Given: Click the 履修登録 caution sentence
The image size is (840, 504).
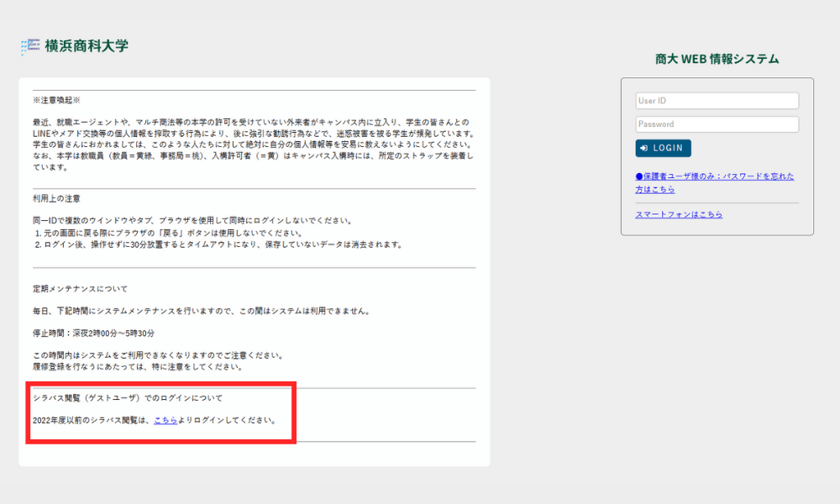Looking at the screenshot, I should click(137, 366).
